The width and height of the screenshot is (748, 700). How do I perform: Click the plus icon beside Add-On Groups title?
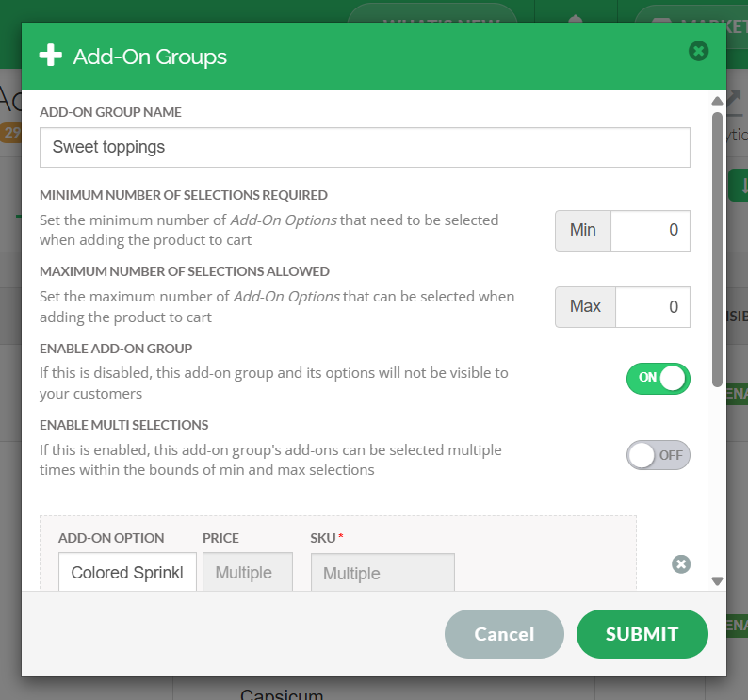click(51, 56)
